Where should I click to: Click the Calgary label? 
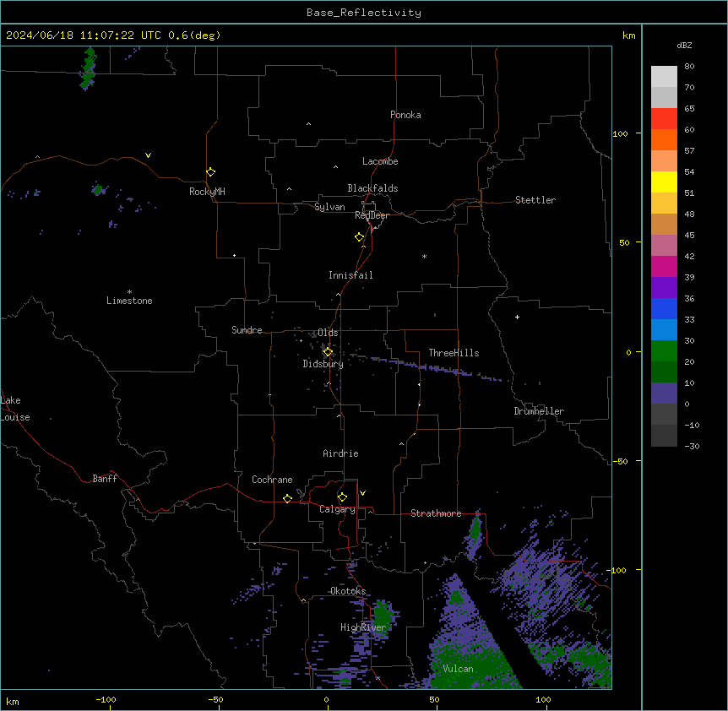tap(337, 509)
